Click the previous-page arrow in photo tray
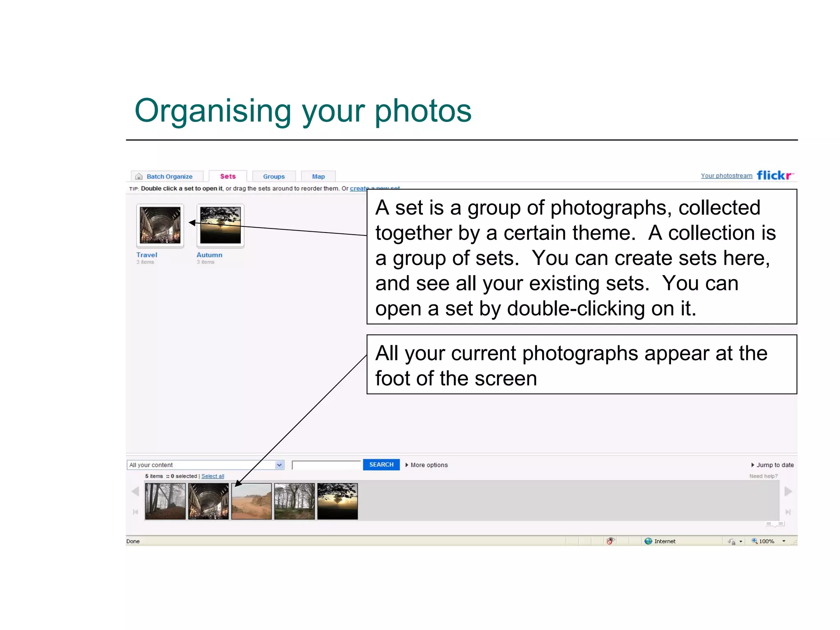840x630 pixels. 135,491
